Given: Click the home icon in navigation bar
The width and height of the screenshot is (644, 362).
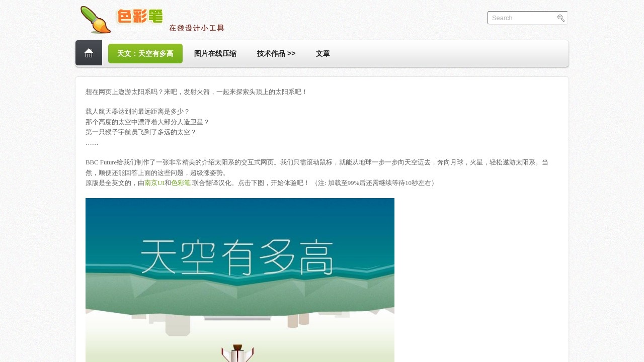Looking at the screenshot, I should (x=89, y=53).
